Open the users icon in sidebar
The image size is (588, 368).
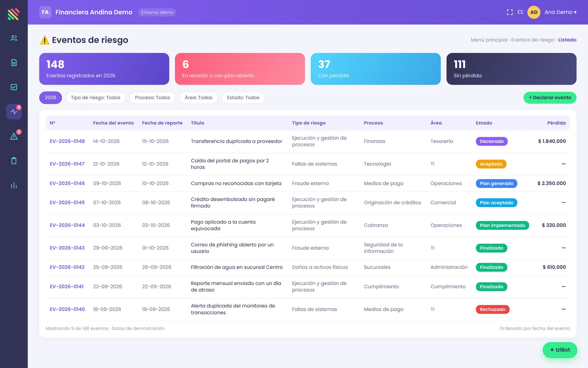coord(14,38)
